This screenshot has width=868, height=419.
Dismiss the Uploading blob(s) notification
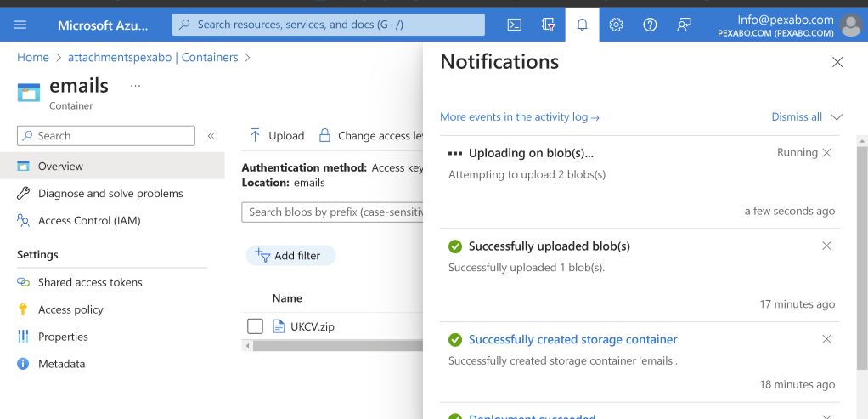tap(826, 152)
